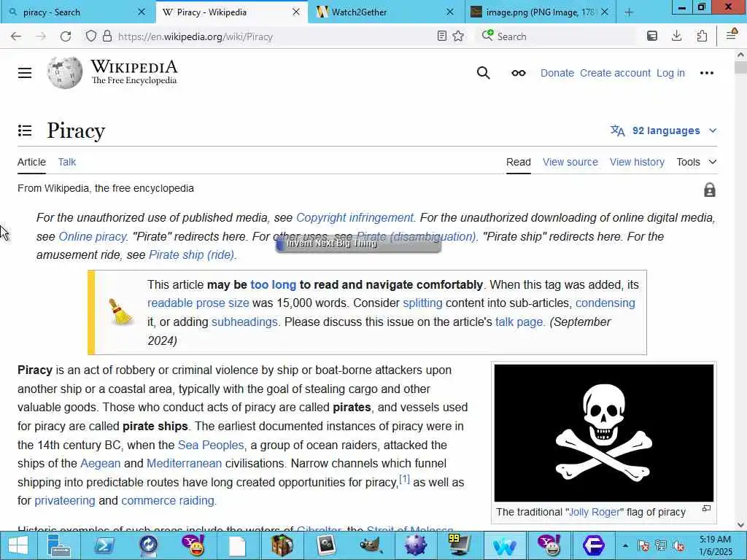Follow the Pirate ship (ride) link
747x560 pixels.
click(x=192, y=254)
